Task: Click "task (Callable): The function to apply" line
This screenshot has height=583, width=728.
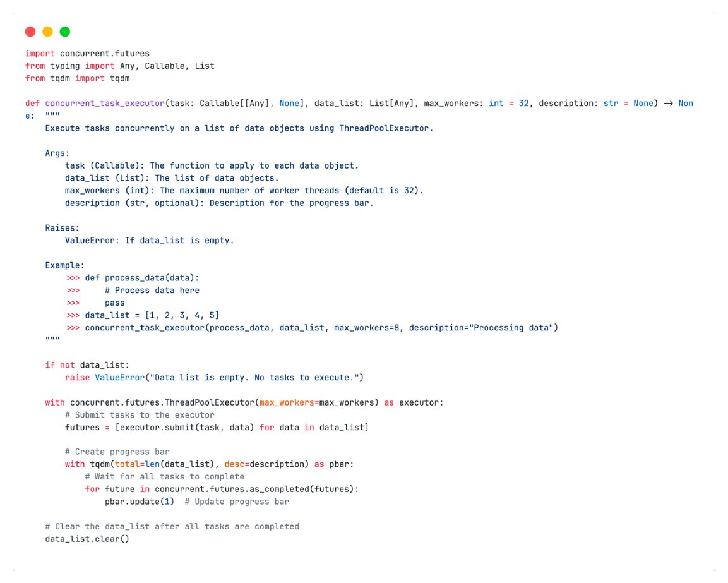Action: coord(212,166)
